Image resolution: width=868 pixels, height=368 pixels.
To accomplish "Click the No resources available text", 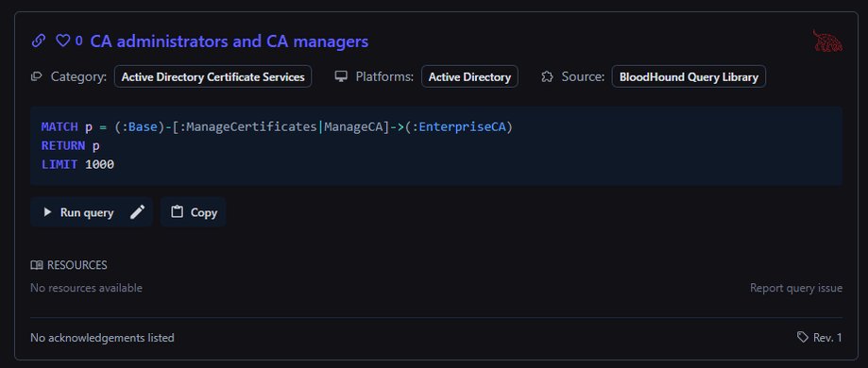I will tap(86, 289).
